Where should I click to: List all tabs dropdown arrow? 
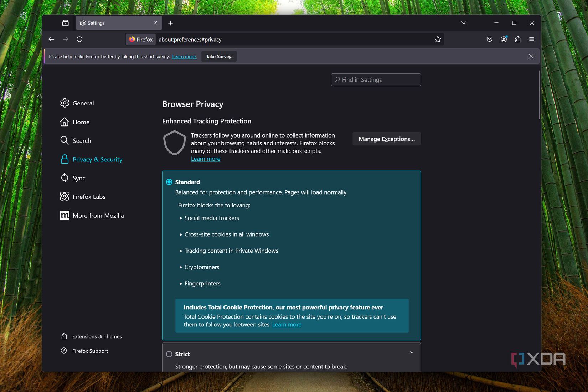click(x=464, y=23)
